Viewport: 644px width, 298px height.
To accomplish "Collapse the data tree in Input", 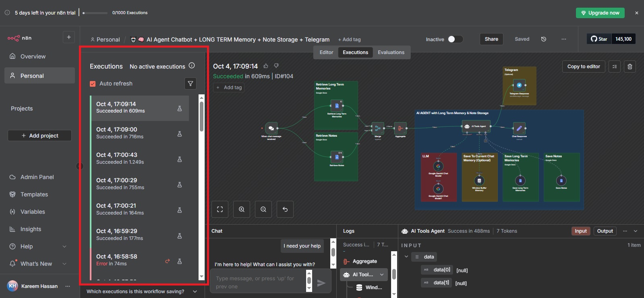I will 406,257.
